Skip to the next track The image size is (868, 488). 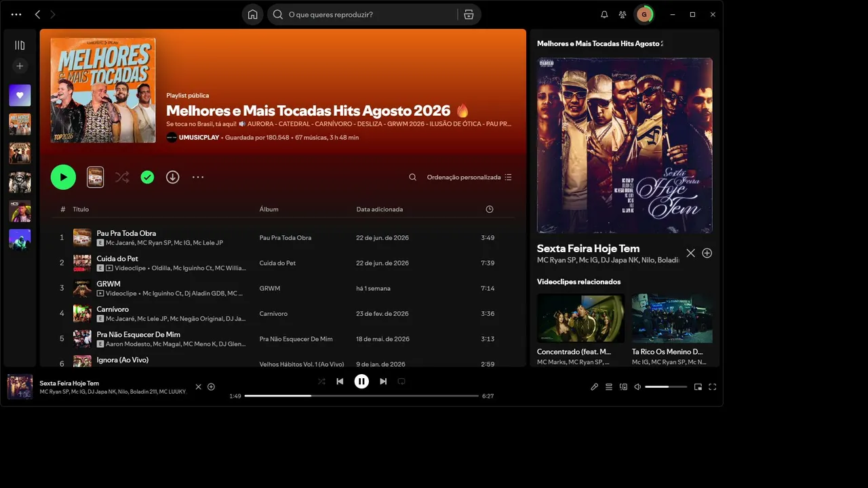click(383, 382)
